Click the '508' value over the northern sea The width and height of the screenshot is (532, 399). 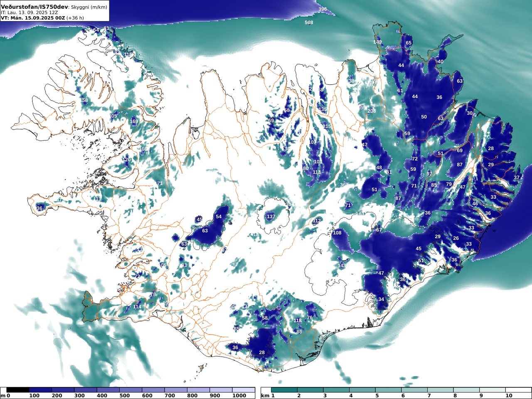coord(309,22)
